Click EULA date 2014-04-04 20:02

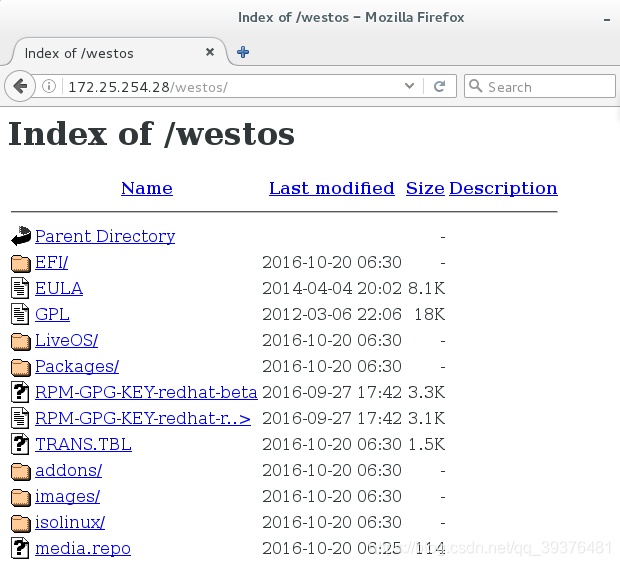pos(332,288)
